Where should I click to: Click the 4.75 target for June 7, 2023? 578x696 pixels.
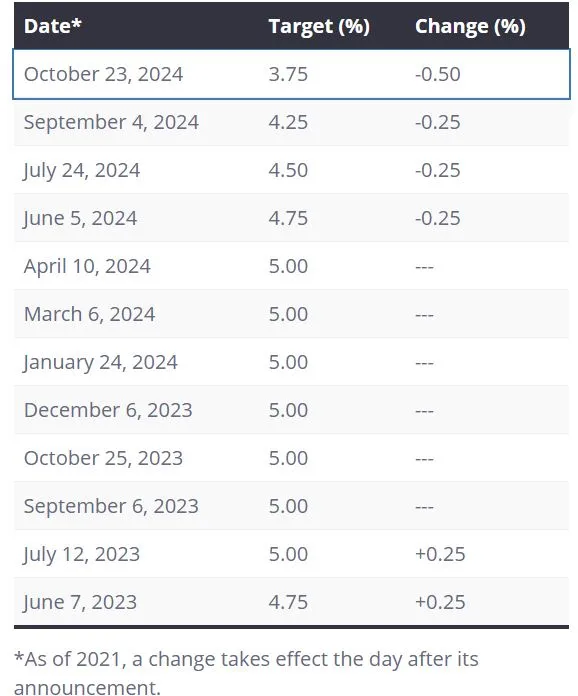(288, 602)
